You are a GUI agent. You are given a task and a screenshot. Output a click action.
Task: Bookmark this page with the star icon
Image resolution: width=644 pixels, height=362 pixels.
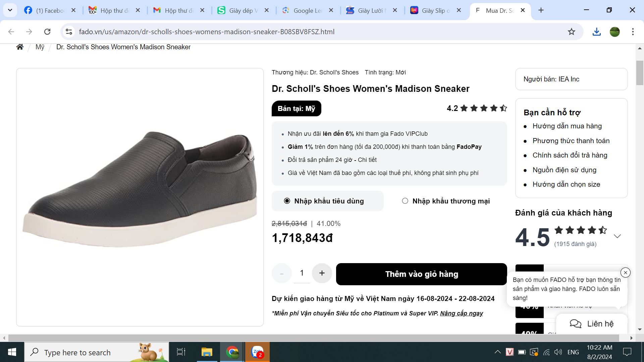tap(571, 32)
